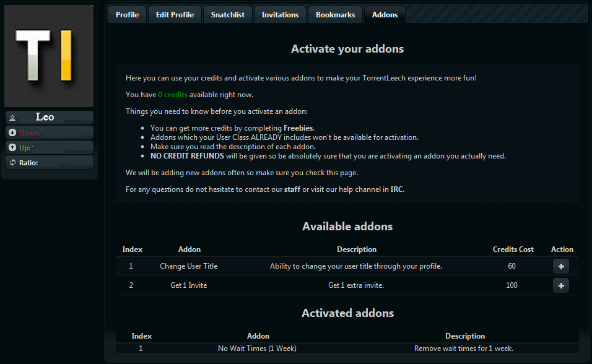Click the Down stat label
The height and width of the screenshot is (364, 592).
[30, 133]
